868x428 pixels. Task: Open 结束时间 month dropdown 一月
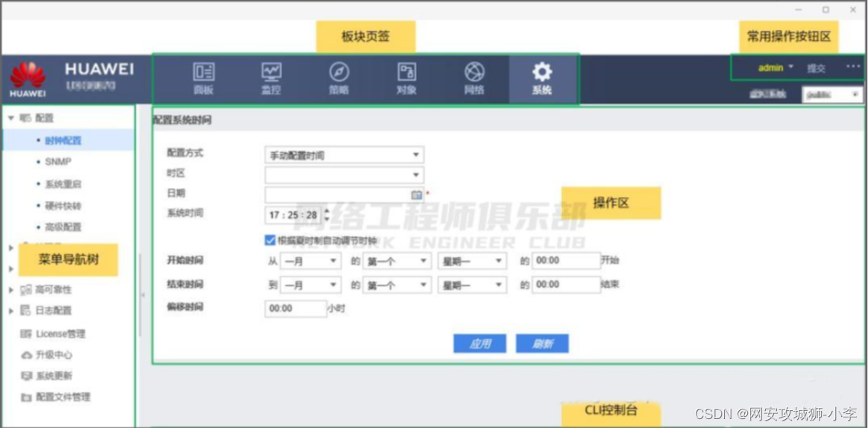(x=310, y=285)
